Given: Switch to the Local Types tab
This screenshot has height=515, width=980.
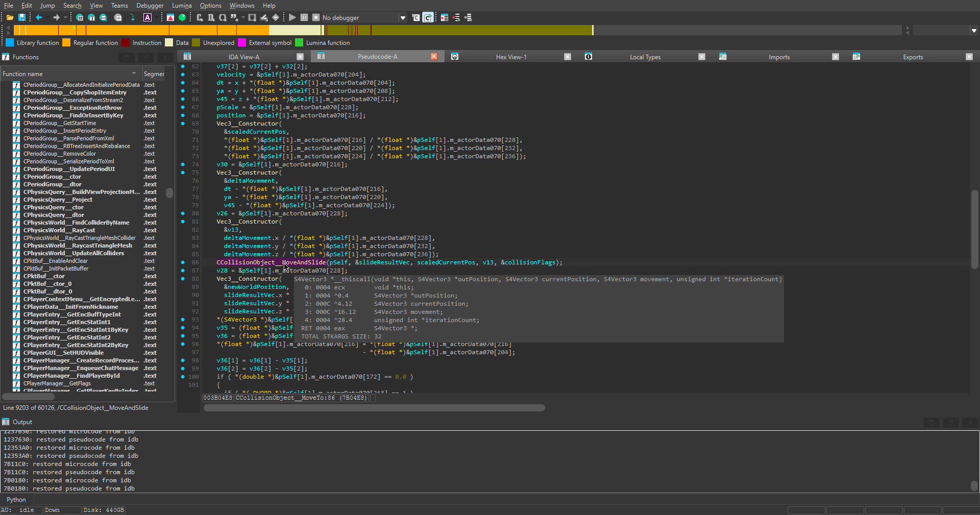Looking at the screenshot, I should pyautogui.click(x=645, y=57).
